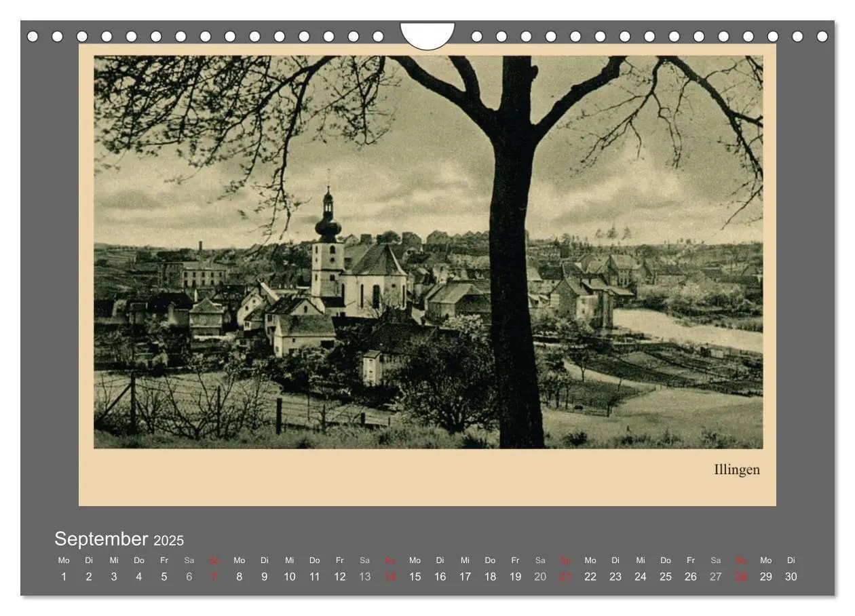Click date 15 in the calendar
The width and height of the screenshot is (855, 616).
[415, 577]
